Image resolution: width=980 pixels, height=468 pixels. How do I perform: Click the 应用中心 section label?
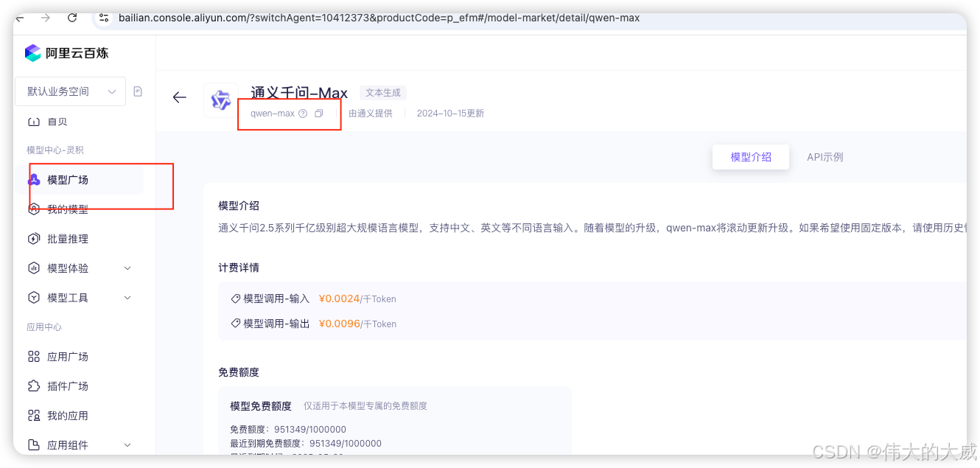[44, 327]
